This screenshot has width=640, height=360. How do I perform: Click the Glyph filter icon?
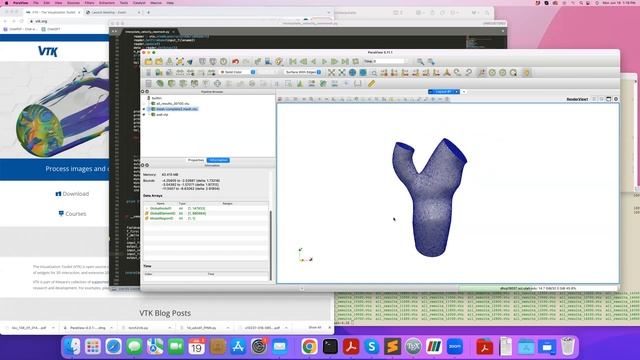pos(218,84)
